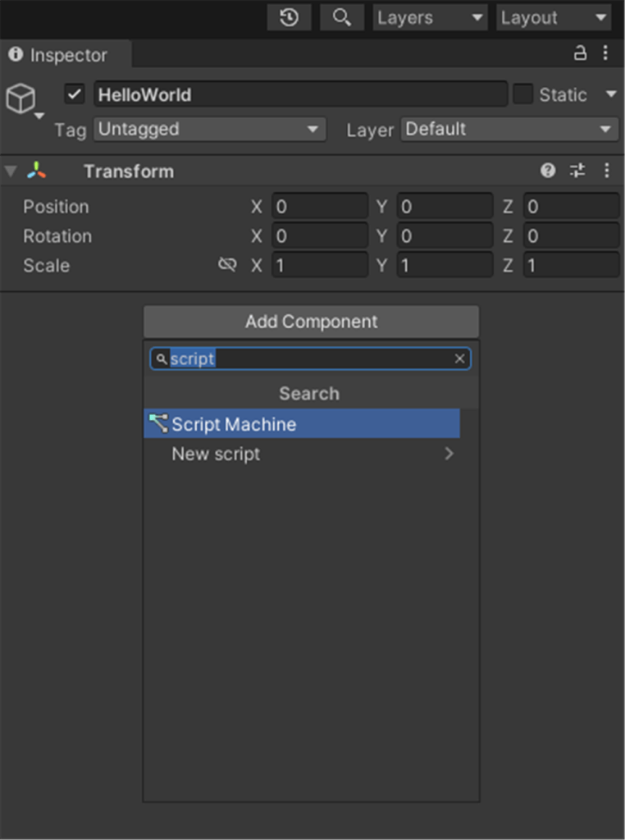Screen dimensions: 625x840
Task: Clear the component search field
Action: (x=459, y=358)
